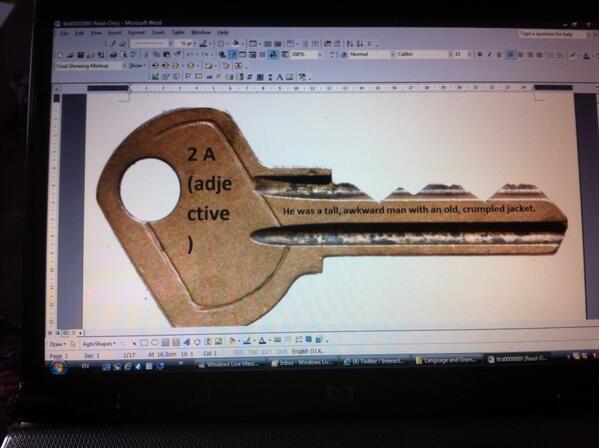
Task: Open the Table menu
Action: pos(178,33)
